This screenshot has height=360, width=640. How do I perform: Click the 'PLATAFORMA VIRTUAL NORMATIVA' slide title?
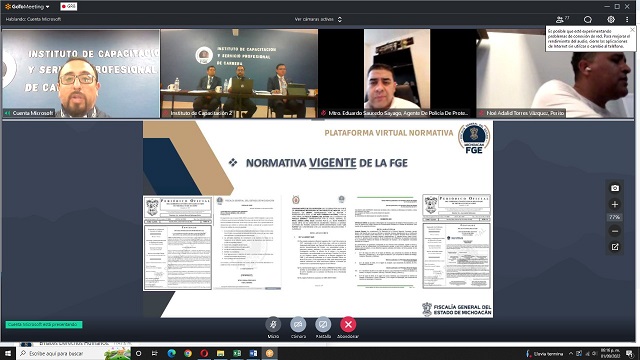(x=389, y=133)
